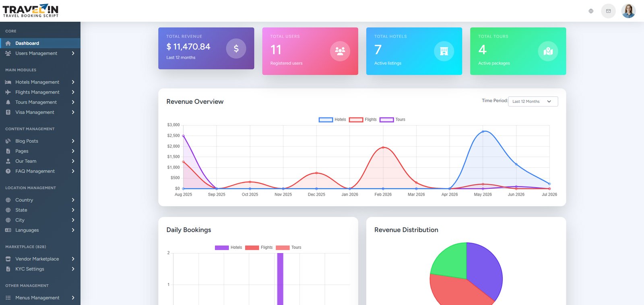Image resolution: width=644 pixels, height=305 pixels.
Task: Expand the KYC Settings chevron
Action: point(73,269)
